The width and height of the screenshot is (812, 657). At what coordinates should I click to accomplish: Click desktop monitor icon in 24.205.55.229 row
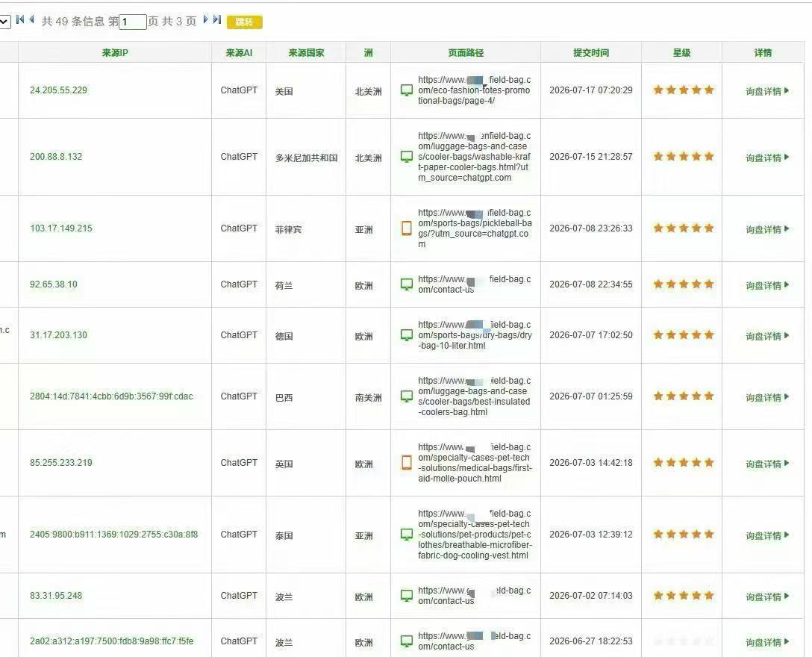[x=407, y=90]
